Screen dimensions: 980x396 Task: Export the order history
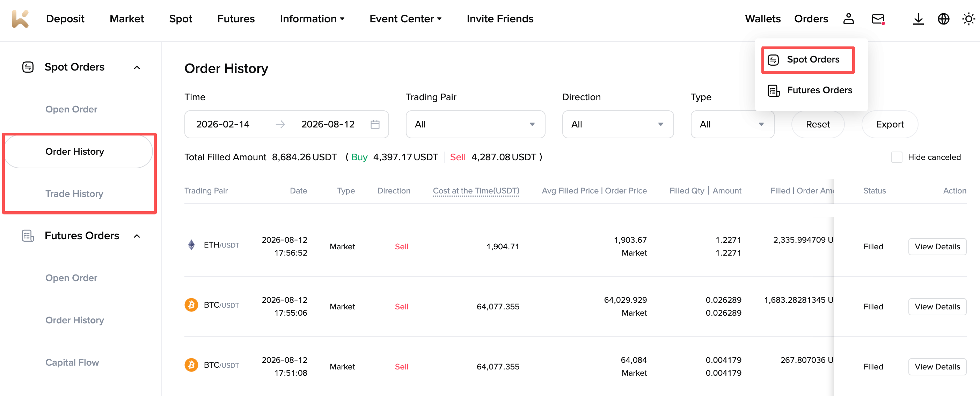890,124
